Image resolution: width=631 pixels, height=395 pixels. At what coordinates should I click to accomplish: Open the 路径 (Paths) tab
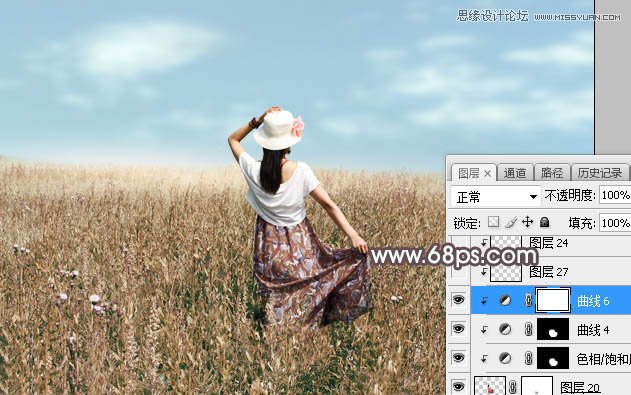[551, 173]
